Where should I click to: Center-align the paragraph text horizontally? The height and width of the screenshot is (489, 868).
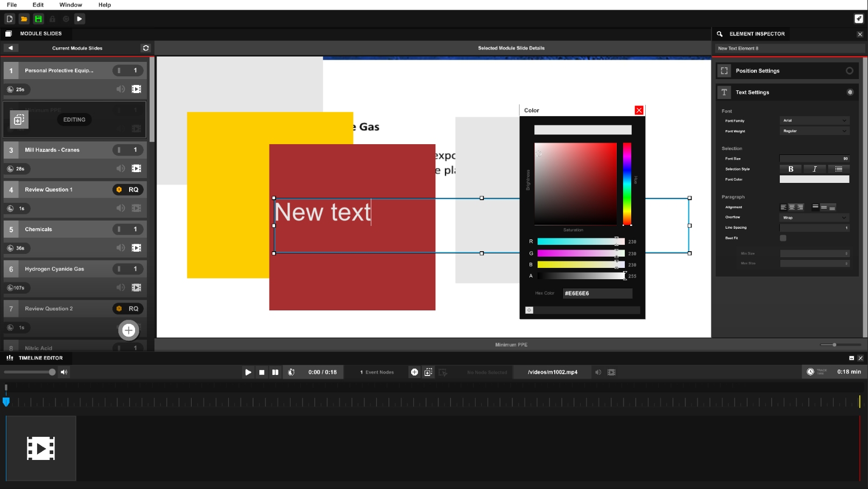point(792,207)
